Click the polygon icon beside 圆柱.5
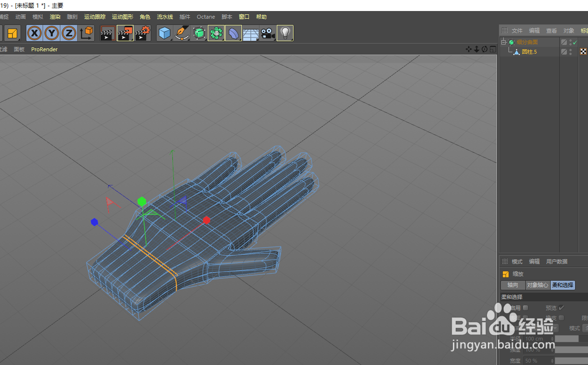The width and height of the screenshot is (588, 365). point(517,52)
